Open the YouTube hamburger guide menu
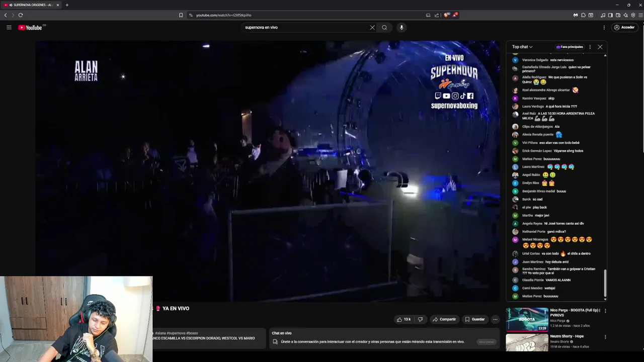This screenshot has height=362, width=644. coord(9,27)
